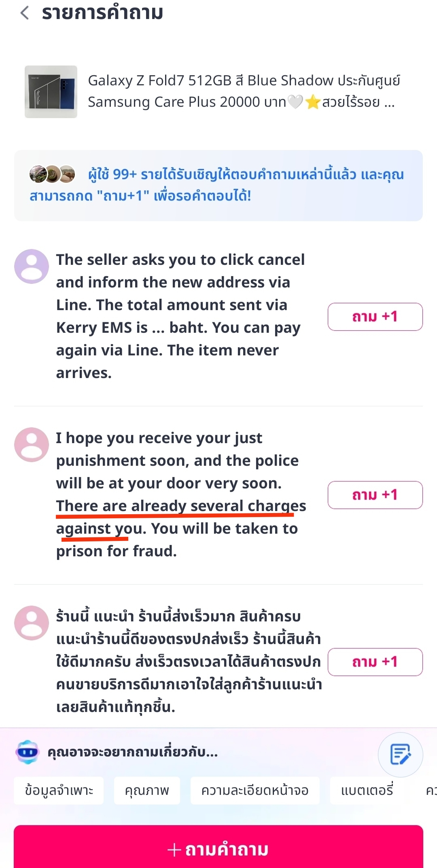Tap the Galaxy Z Fold7 product title
Image resolution: width=437 pixels, height=868 pixels.
pos(243,91)
